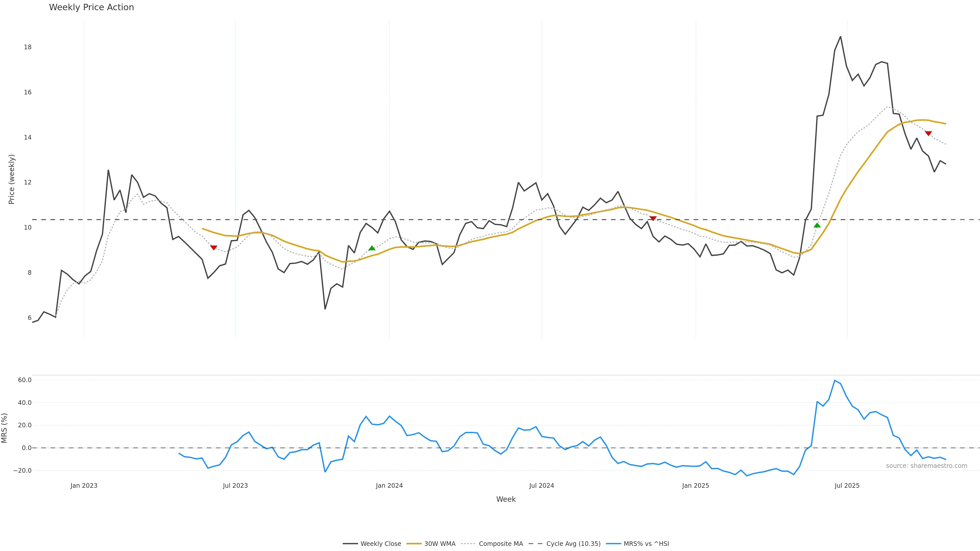The image size is (980, 551).
Task: Click the Price (weekly) y-axis title
Action: (11, 179)
